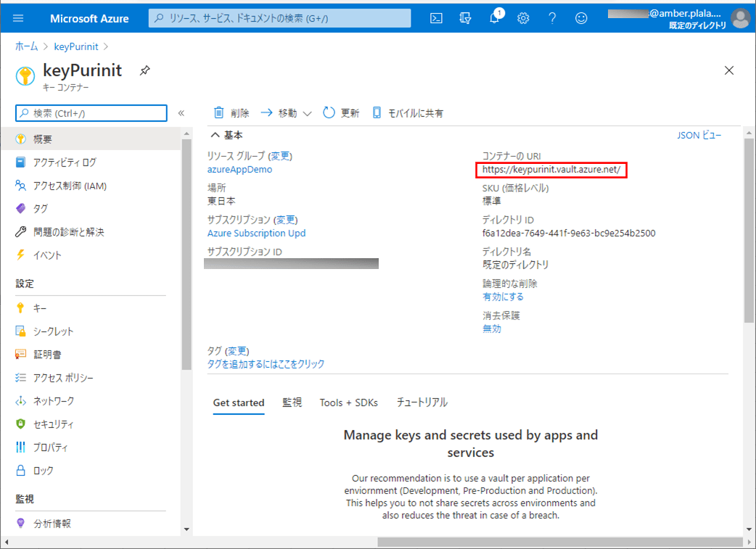Screen dimensions: 756x549
Task: Click main pane vertical scrollbar thumb
Action: coord(748,231)
